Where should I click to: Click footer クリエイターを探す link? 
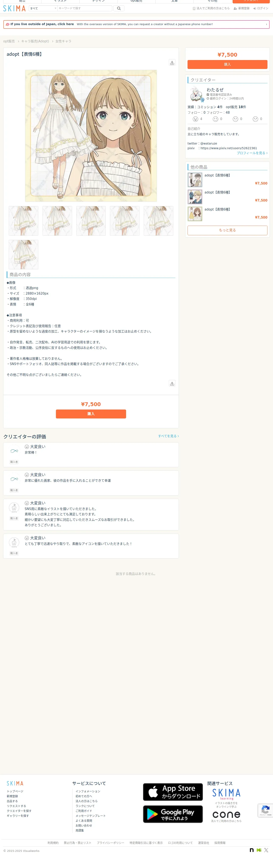tap(19, 811)
